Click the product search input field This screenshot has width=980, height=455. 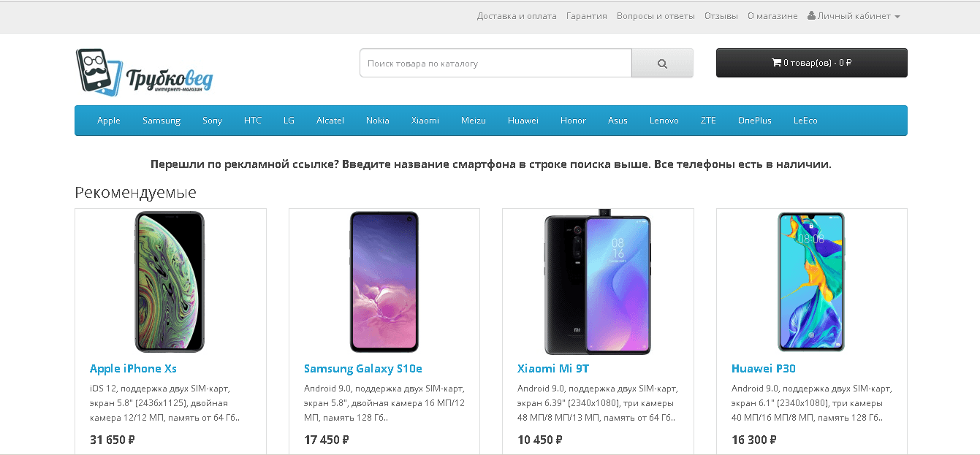pyautogui.click(x=495, y=63)
